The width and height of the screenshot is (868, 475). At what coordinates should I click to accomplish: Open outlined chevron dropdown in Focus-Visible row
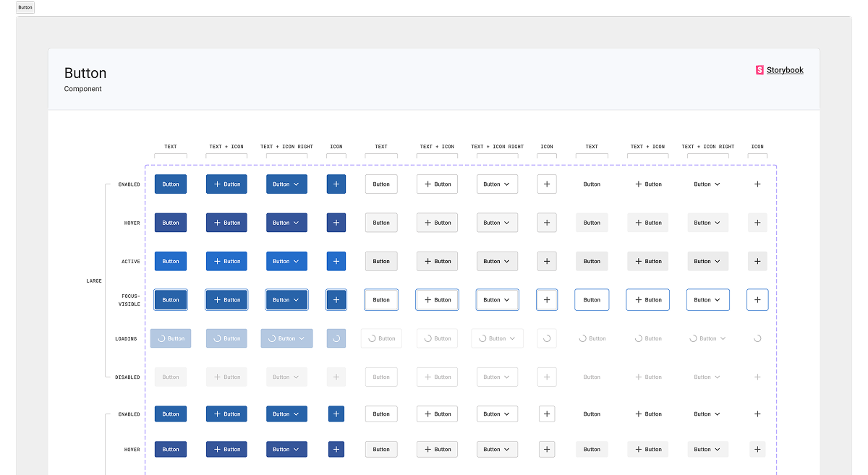[x=497, y=300]
